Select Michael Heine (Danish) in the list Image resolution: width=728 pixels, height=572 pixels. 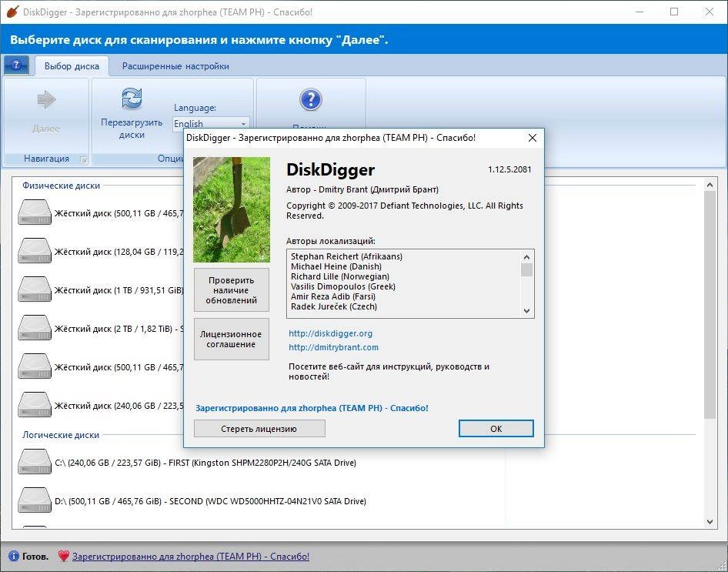click(x=336, y=266)
